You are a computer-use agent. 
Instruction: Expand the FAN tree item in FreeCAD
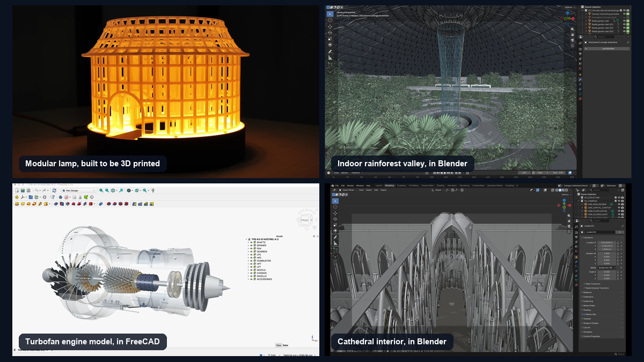coord(248,248)
